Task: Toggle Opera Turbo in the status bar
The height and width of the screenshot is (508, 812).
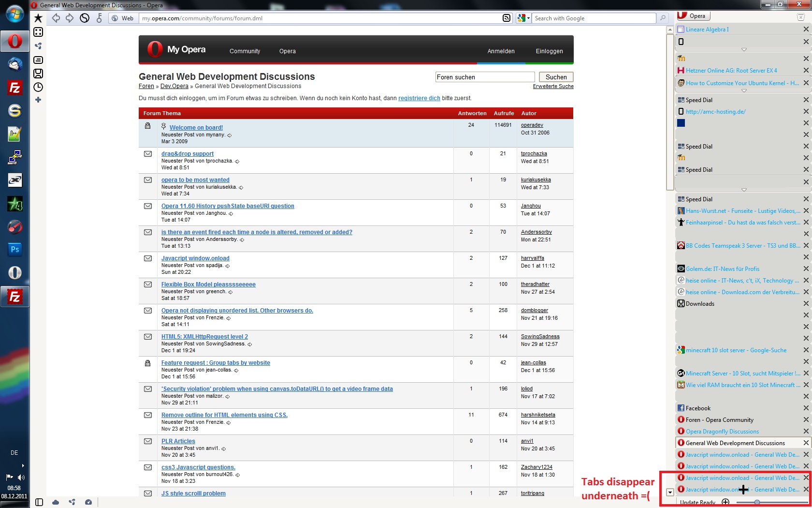Action: coord(88,502)
